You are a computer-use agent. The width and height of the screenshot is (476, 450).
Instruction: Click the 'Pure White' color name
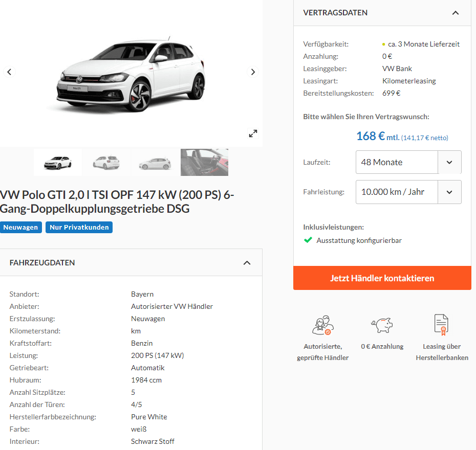[x=149, y=417]
